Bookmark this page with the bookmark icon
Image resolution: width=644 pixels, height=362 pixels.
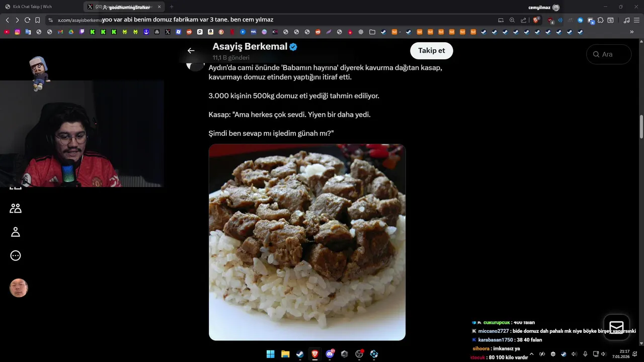37,20
